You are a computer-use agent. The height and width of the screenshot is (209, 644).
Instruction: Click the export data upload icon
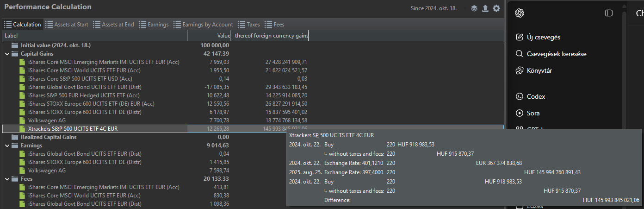coord(485,8)
